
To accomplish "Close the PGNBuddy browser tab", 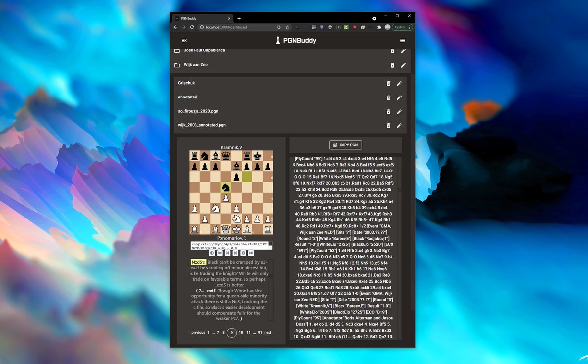I will (228, 18).
